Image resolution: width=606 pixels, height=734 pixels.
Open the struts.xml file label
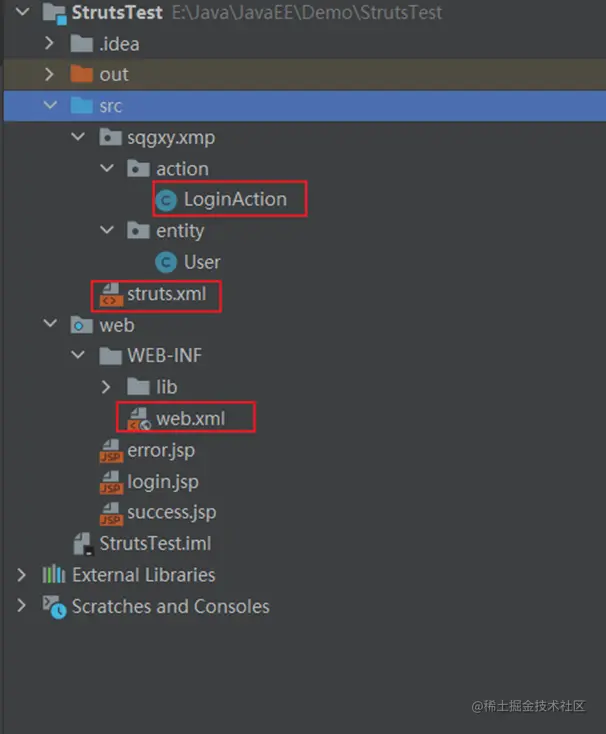pos(167,294)
